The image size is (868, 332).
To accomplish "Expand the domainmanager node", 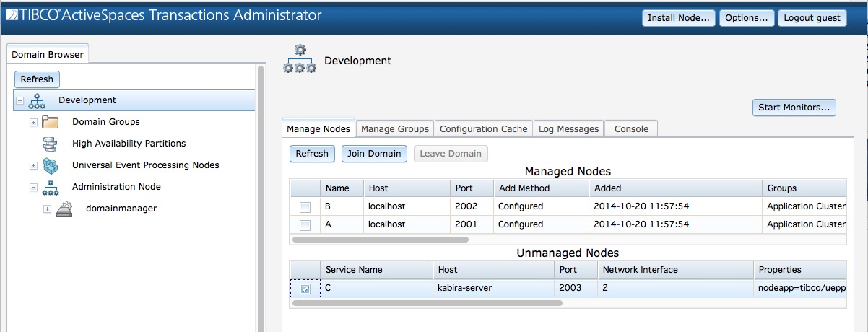I will coord(47,209).
